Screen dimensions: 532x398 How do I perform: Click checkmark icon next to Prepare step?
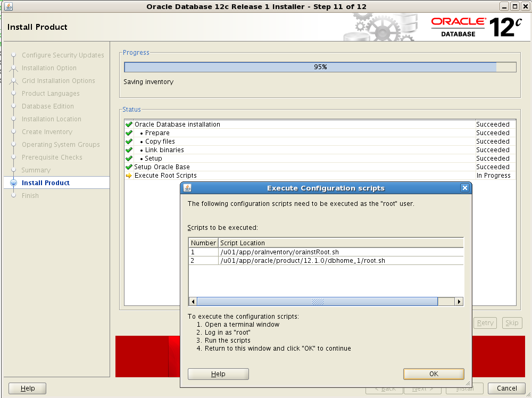click(128, 132)
